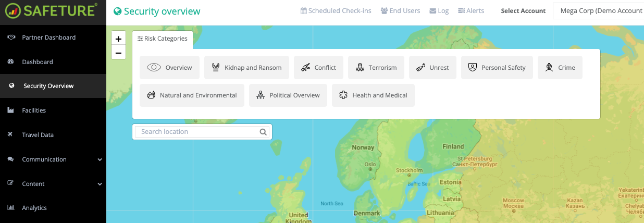This screenshot has height=223, width=644.
Task: Collapse the Risk Categories tab
Action: pos(163,39)
